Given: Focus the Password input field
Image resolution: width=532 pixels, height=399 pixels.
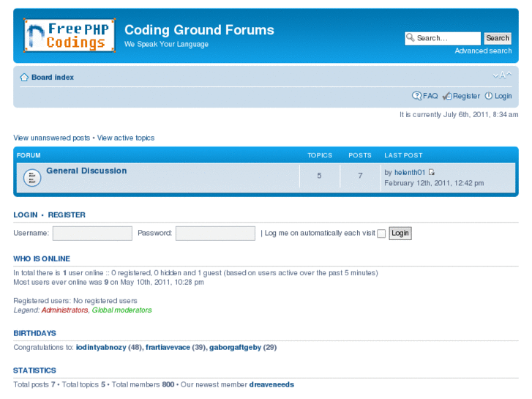Looking at the screenshot, I should tap(215, 234).
